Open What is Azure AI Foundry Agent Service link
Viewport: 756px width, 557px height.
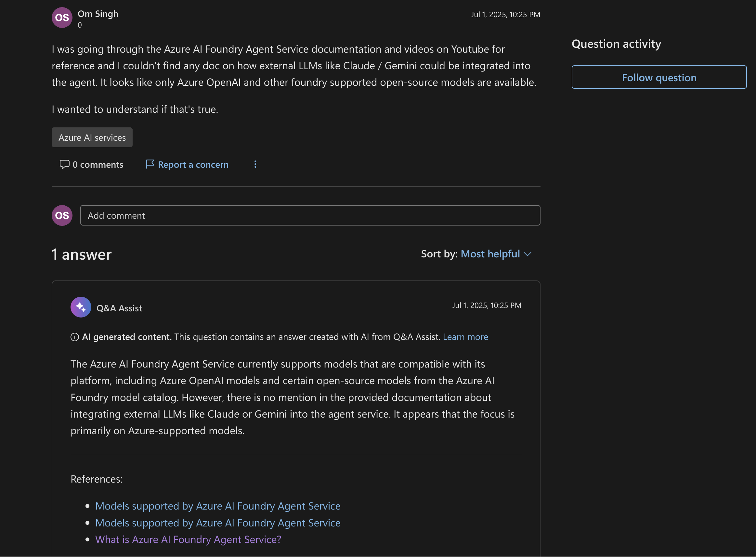[x=188, y=539]
